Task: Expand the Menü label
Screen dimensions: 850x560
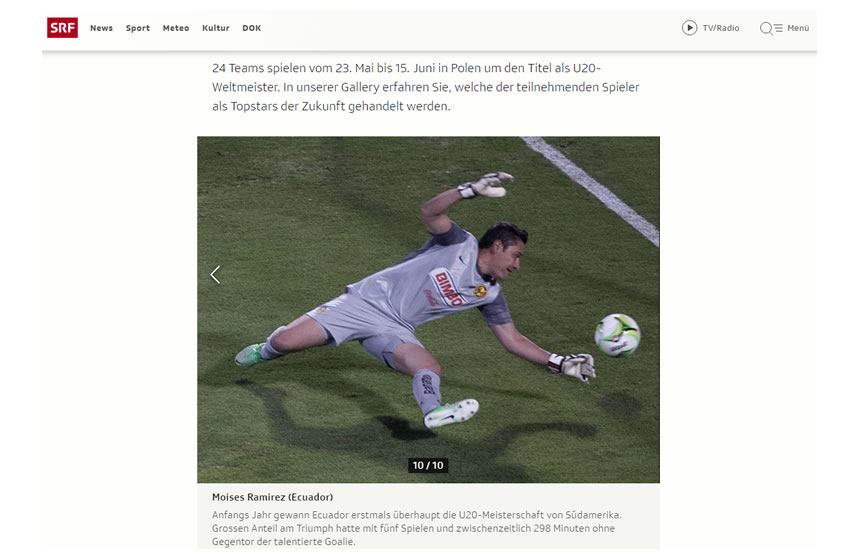Action: pos(798,28)
